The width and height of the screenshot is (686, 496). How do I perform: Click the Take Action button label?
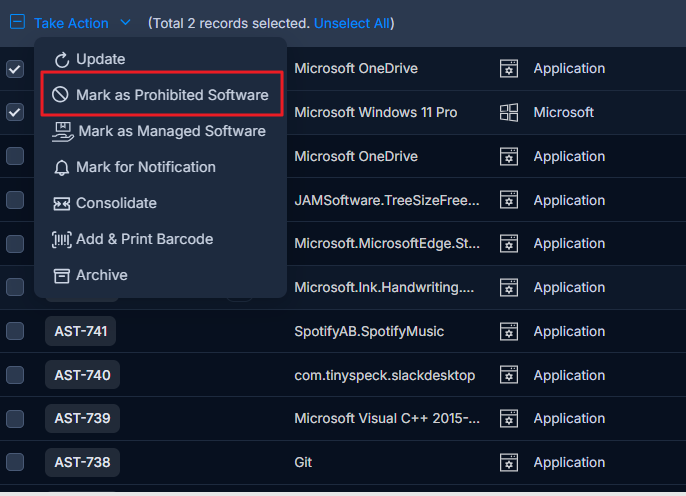coord(71,23)
